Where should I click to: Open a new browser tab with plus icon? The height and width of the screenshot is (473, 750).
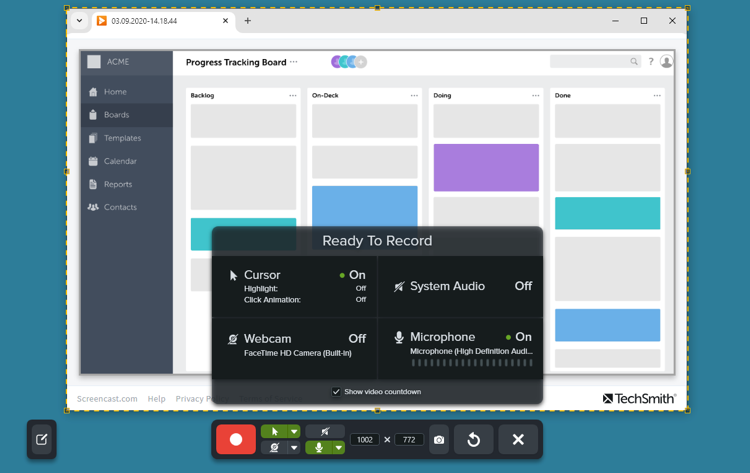248,20
